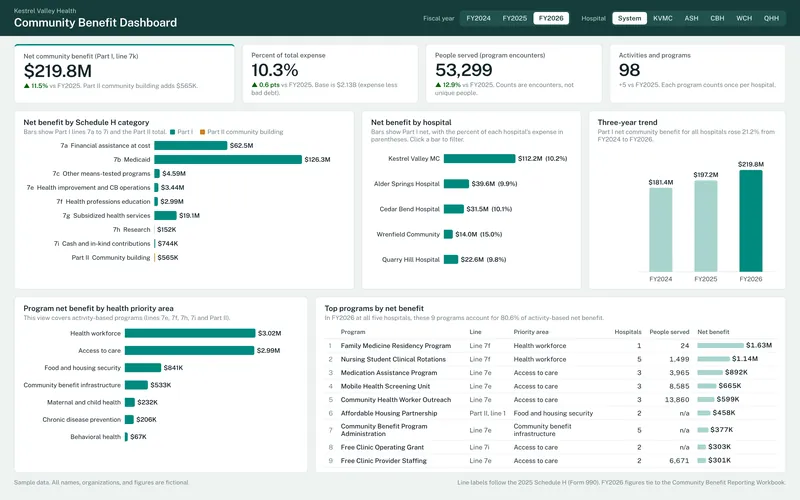The width and height of the screenshot is (800, 500).
Task: Open the Net community benefit $219.8M card
Action: tap(124, 73)
